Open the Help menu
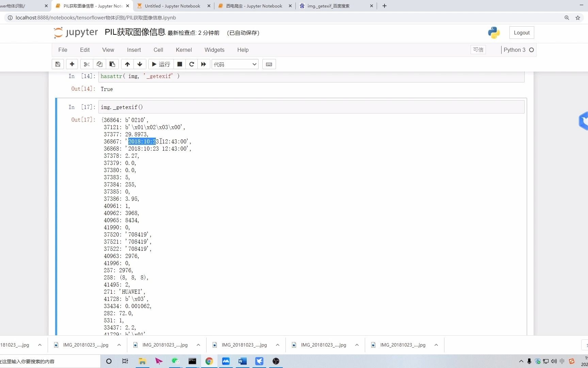Viewport: 588px width, 368px height. pyautogui.click(x=243, y=50)
